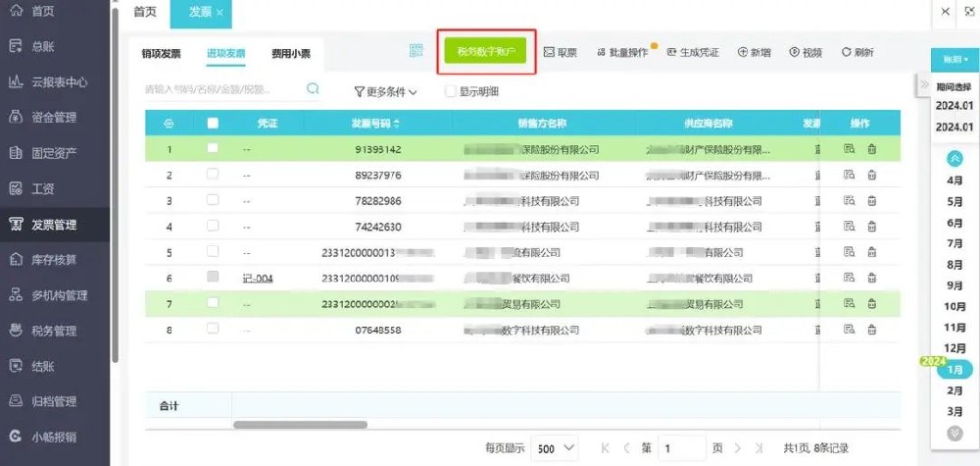Tick the select-all checkbox in table header
980x466 pixels.
tap(213, 124)
